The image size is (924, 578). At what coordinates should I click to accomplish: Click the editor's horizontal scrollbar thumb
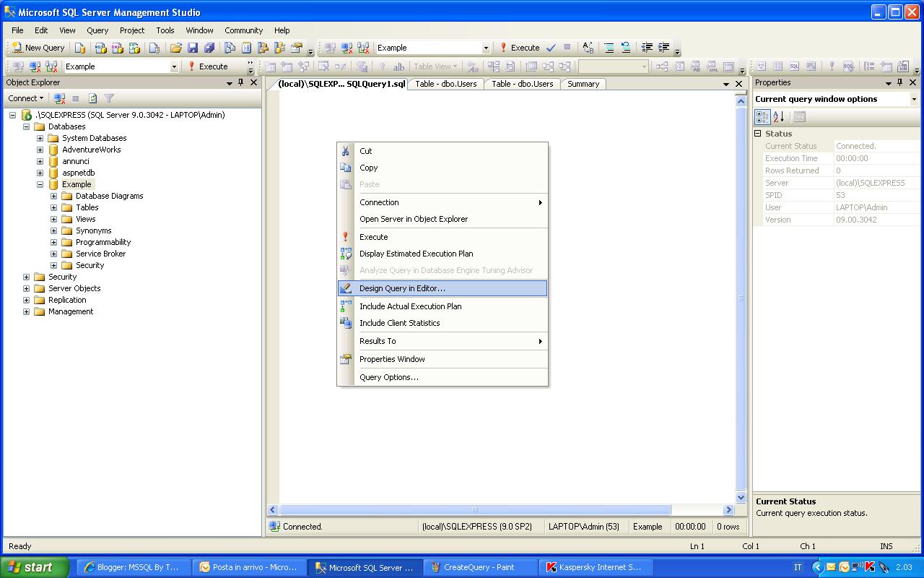coord(475,509)
